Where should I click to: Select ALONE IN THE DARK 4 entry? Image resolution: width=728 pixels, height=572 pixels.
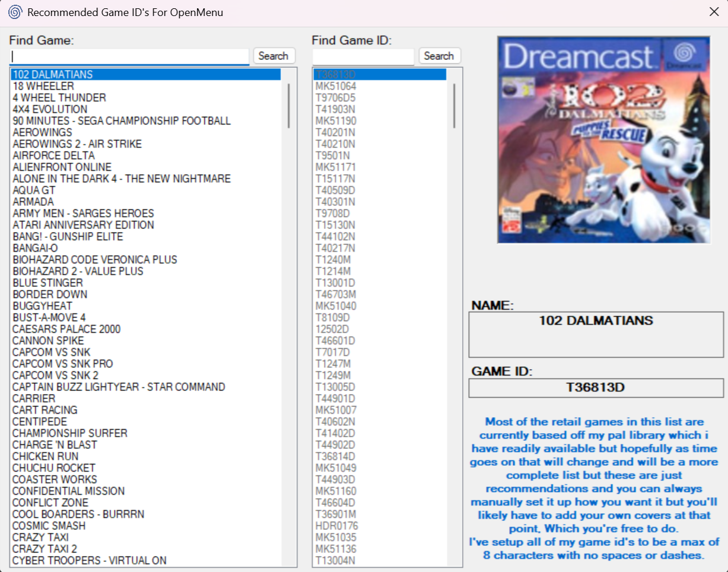point(122,179)
